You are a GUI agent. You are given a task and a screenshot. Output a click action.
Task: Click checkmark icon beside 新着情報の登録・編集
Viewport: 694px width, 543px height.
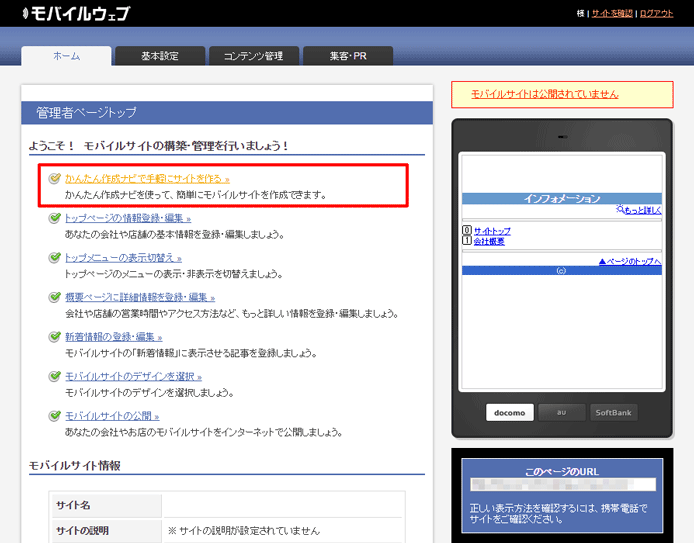pyautogui.click(x=55, y=337)
